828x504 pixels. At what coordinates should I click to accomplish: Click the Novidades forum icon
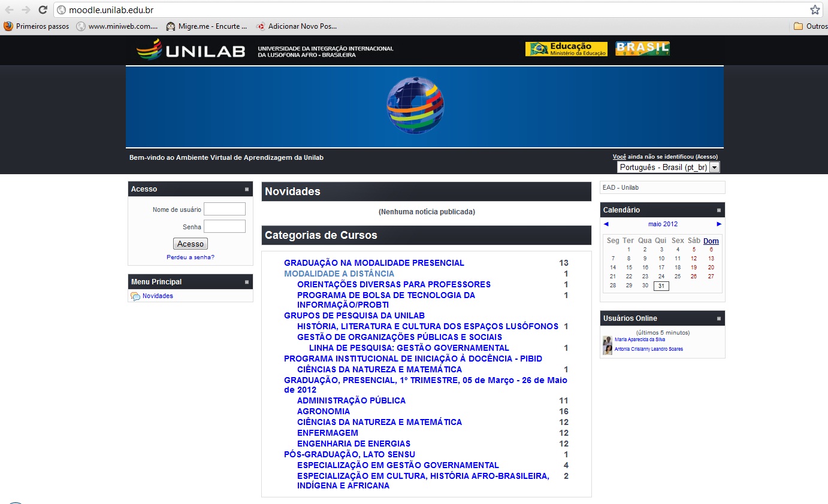(x=135, y=296)
